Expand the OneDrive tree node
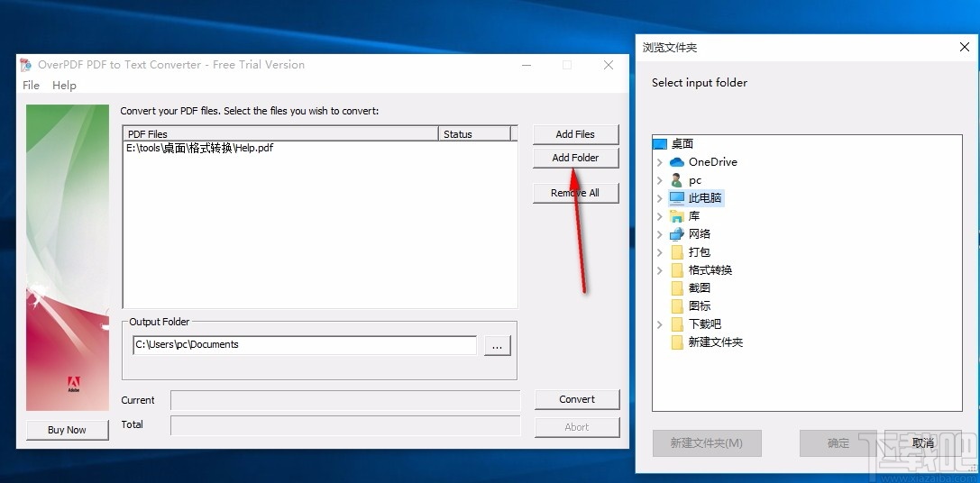This screenshot has width=980, height=483. [660, 162]
